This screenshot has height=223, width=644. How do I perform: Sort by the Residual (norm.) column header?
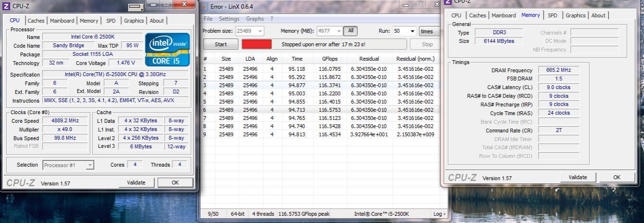coord(415,59)
